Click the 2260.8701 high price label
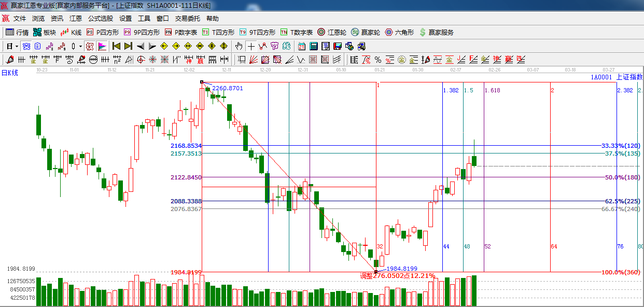 point(227,88)
